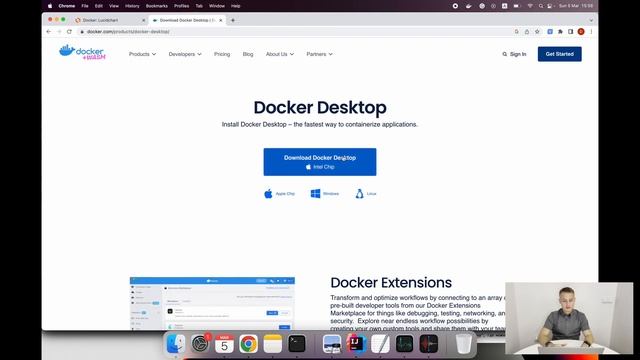
Task: Open the Chrome extensions puzzle icon
Action: pyautogui.click(x=560, y=31)
